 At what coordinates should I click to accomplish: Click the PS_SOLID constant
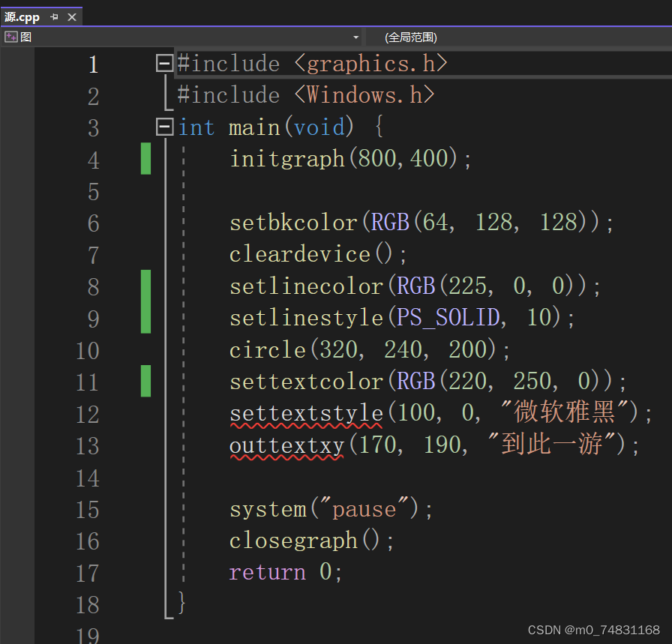[448, 318]
